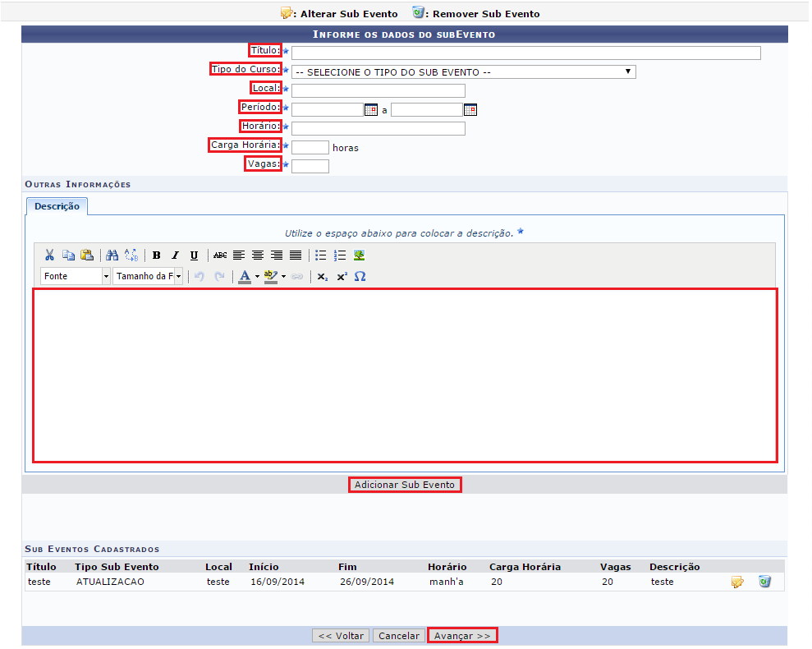Insert special character with Omega icon
This screenshot has width=812, height=649.
(x=360, y=277)
